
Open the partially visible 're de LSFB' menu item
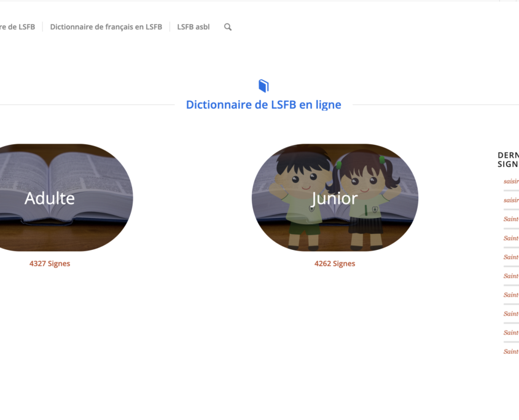point(17,27)
